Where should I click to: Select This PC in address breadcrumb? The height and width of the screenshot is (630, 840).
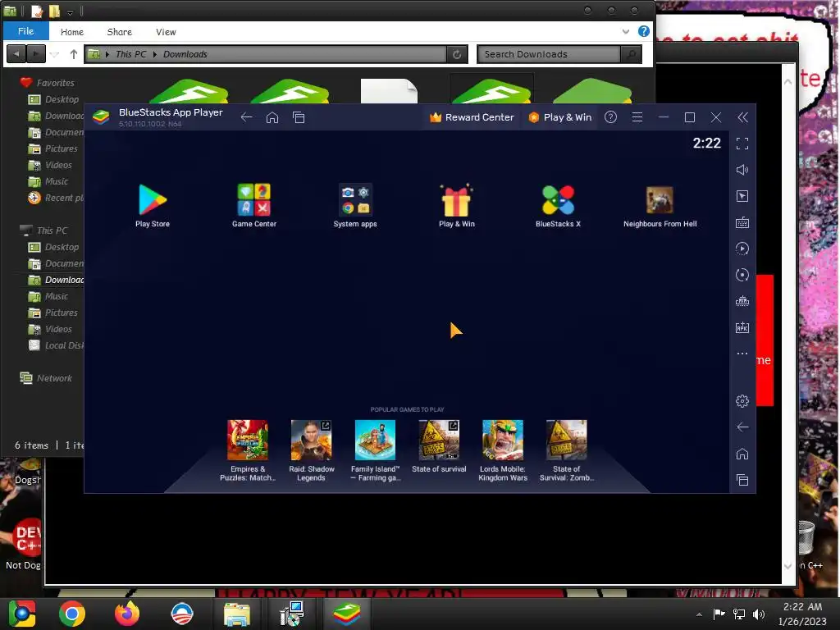click(x=130, y=54)
